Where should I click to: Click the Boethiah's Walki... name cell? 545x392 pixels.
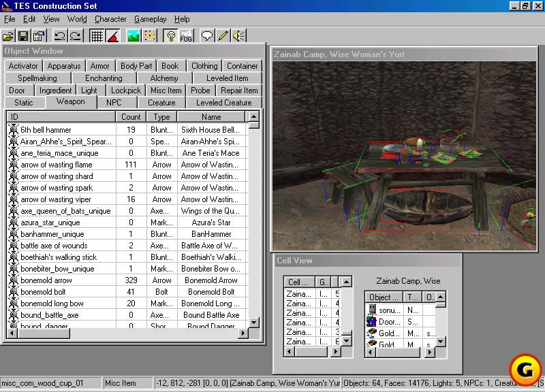pyautogui.click(x=211, y=257)
